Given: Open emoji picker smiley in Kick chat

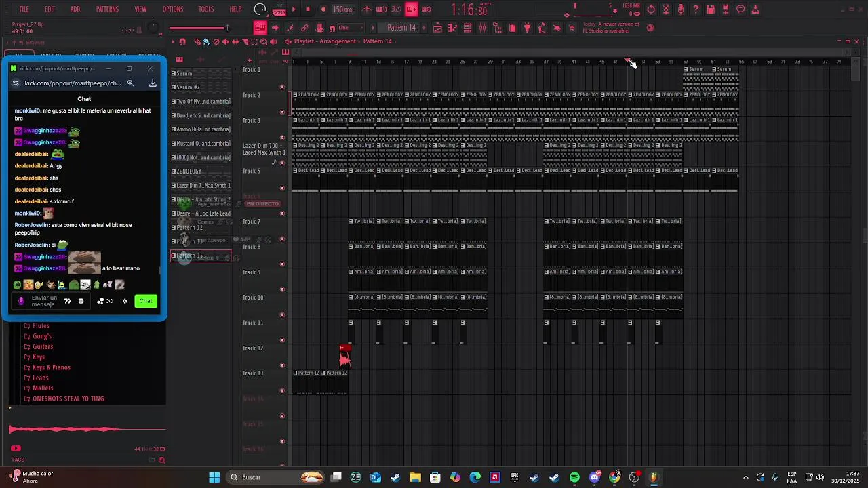Looking at the screenshot, I should tap(81, 301).
